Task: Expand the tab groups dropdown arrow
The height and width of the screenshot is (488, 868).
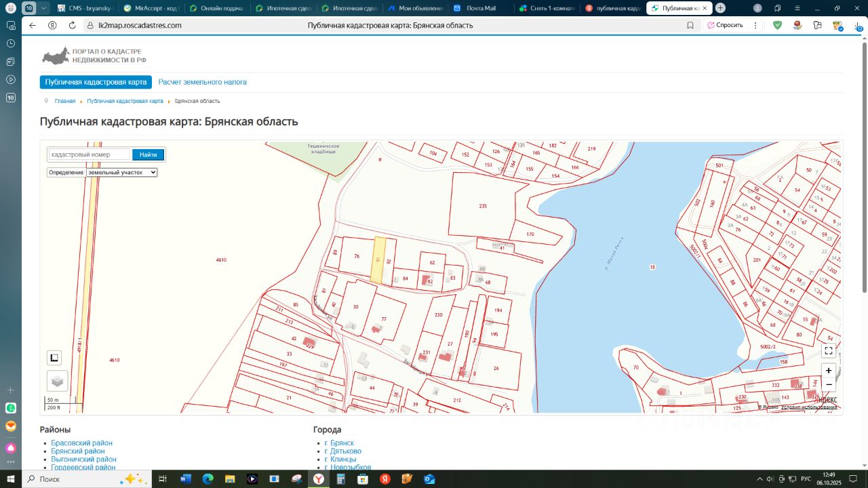Action: coord(44,8)
